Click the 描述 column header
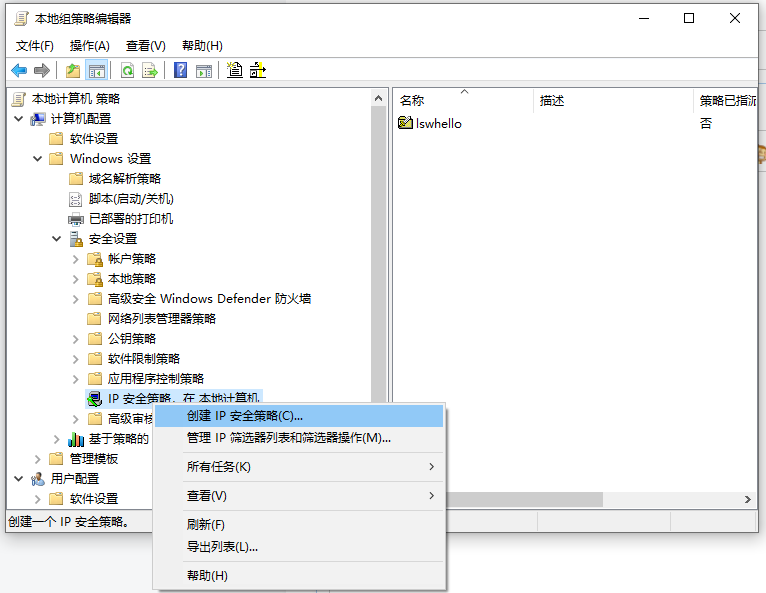 [613, 101]
